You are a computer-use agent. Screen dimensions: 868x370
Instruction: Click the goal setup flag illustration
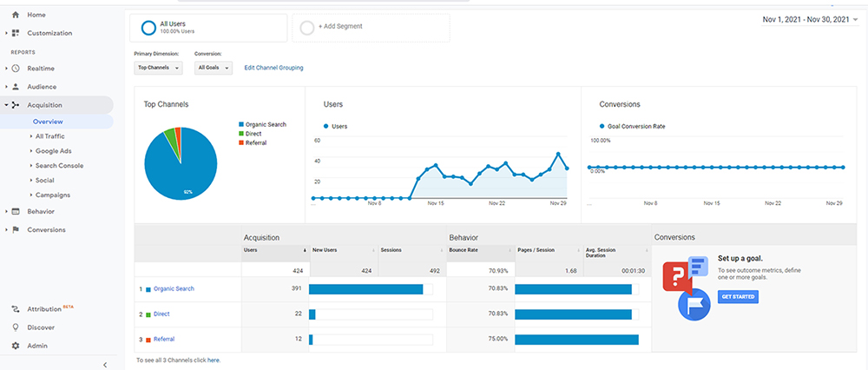pyautogui.click(x=694, y=304)
